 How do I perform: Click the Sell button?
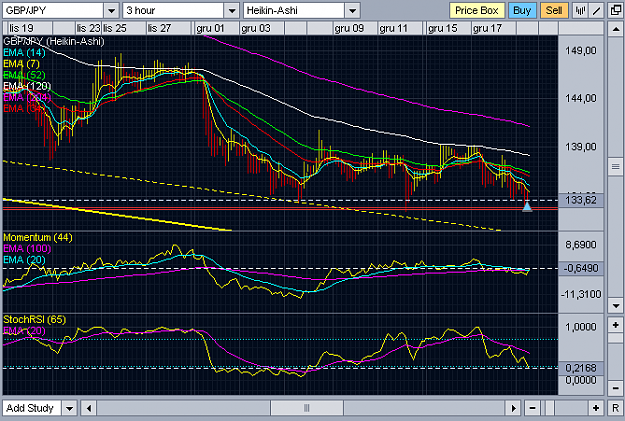pyautogui.click(x=554, y=11)
